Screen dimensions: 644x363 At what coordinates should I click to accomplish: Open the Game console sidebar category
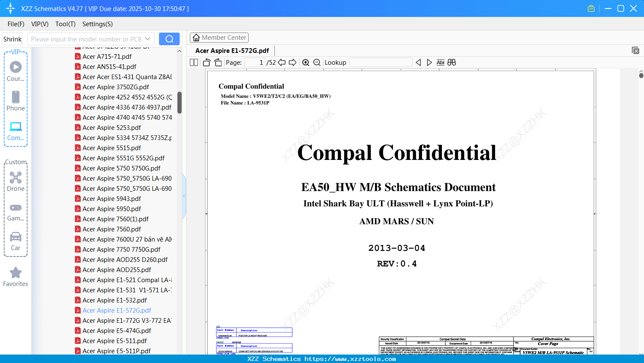pyautogui.click(x=16, y=212)
